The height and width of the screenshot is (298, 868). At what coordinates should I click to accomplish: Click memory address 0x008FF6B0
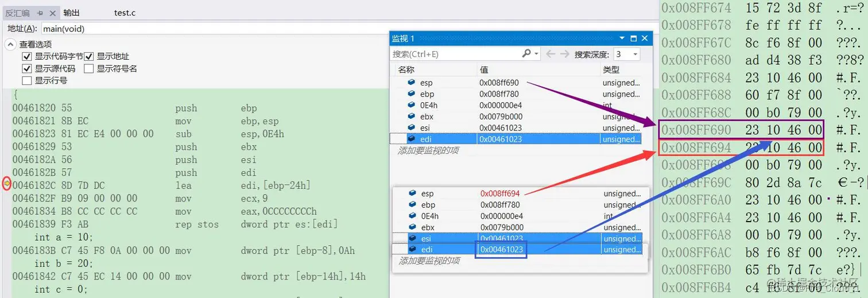(x=696, y=270)
